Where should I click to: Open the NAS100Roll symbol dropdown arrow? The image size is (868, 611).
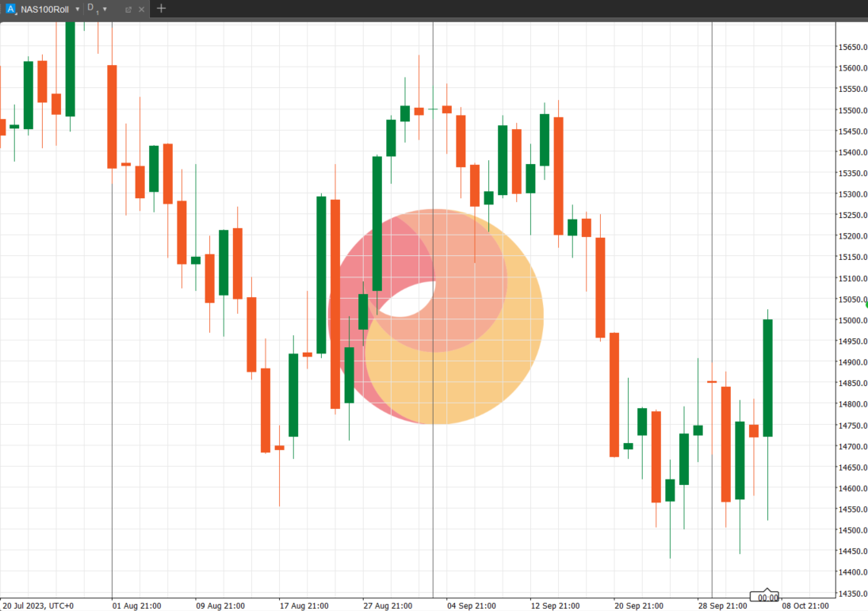click(x=78, y=10)
